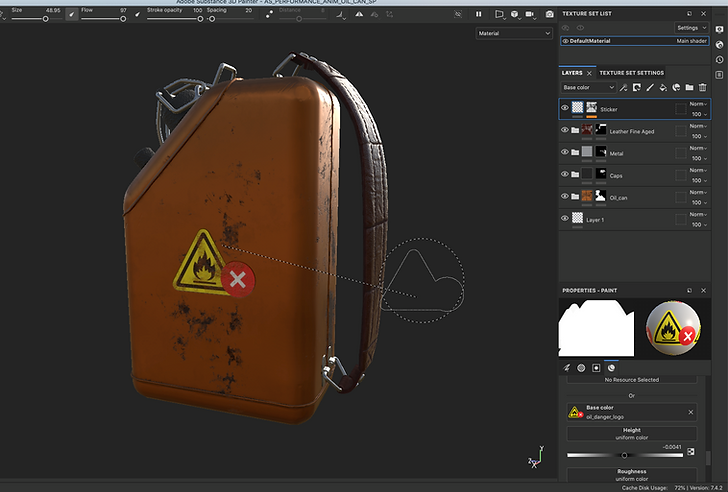Open Sticker layer blending mode dropdown

pyautogui.click(x=698, y=104)
